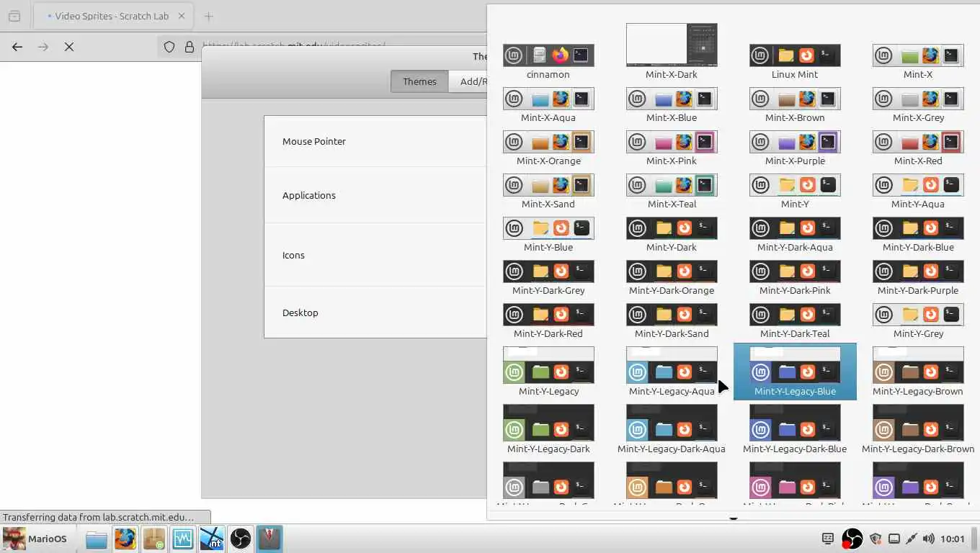
Task: Select Mint-X-Aqua theme preview
Action: [x=548, y=99]
